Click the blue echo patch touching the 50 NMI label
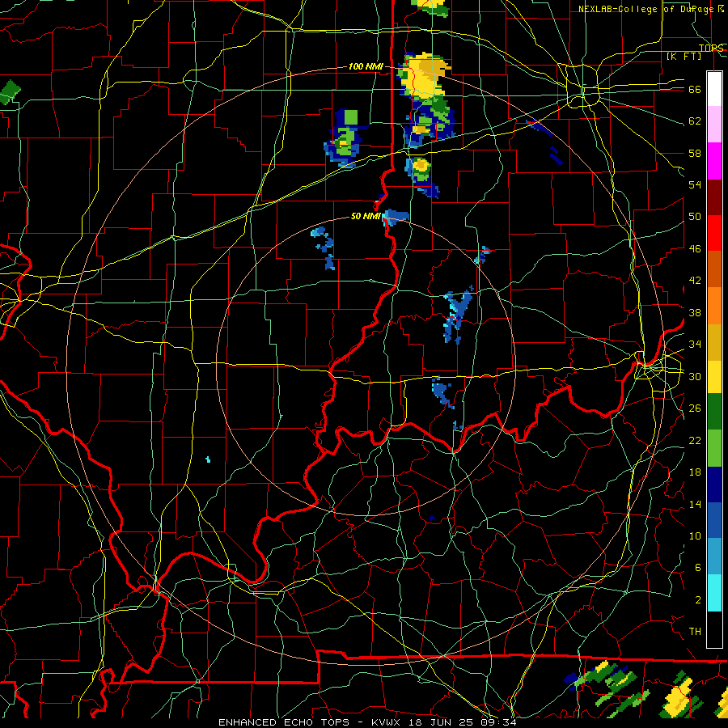 pyautogui.click(x=396, y=217)
